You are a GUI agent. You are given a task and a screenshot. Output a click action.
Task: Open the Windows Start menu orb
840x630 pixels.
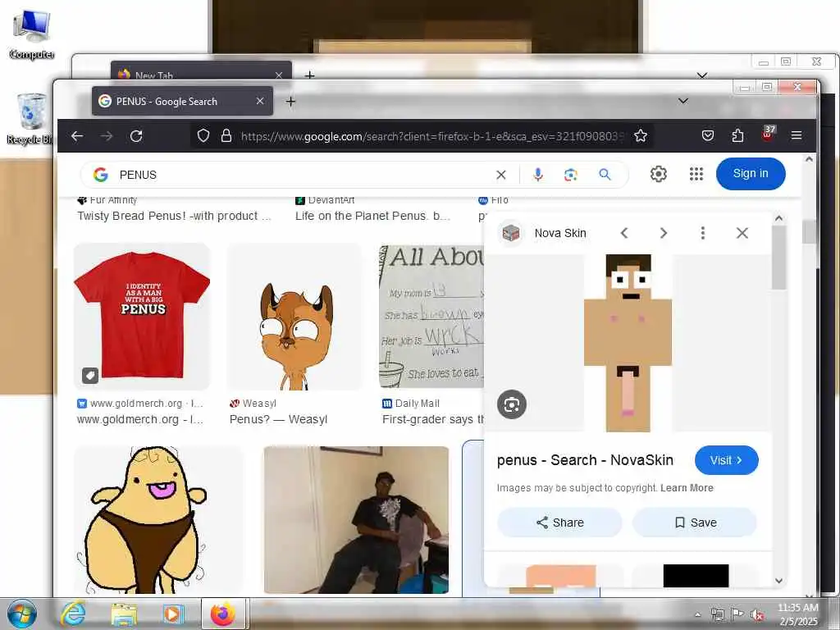pos(22,614)
